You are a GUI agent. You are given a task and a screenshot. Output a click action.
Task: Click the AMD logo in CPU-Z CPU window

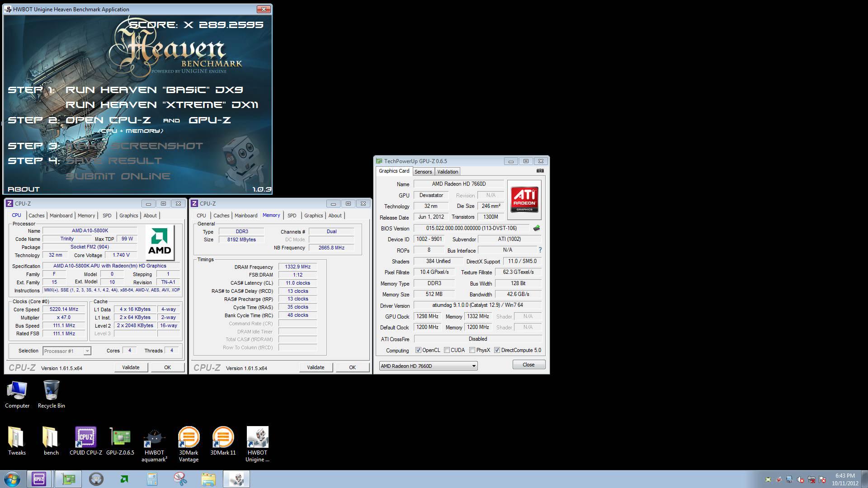click(x=160, y=243)
